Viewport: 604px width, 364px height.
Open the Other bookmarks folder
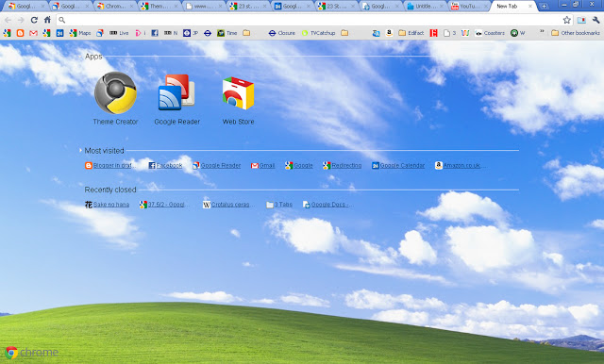[x=576, y=33]
